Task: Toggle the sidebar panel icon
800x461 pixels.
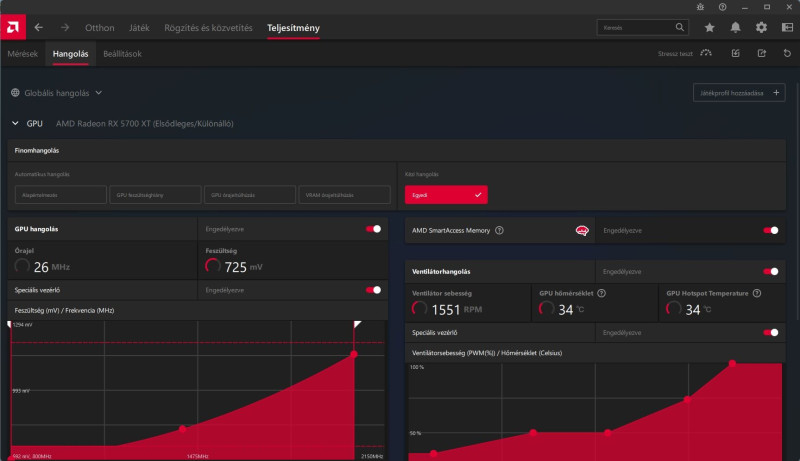Action: (x=787, y=28)
